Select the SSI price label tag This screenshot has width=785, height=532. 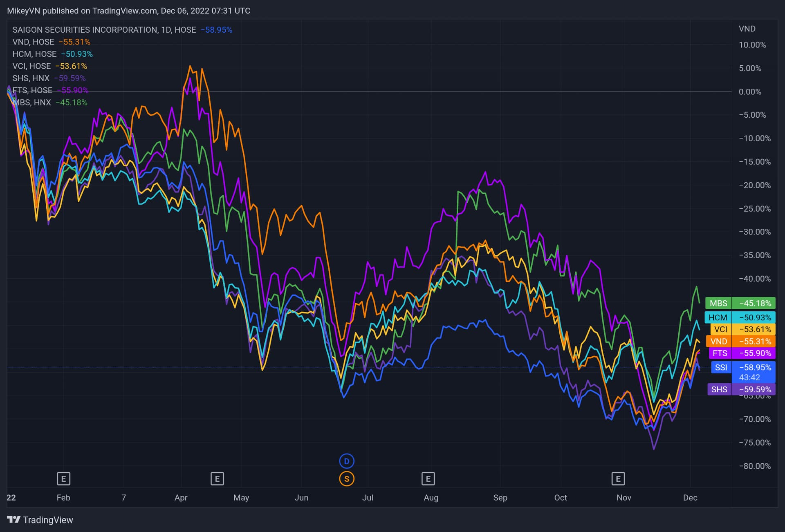pos(721,367)
